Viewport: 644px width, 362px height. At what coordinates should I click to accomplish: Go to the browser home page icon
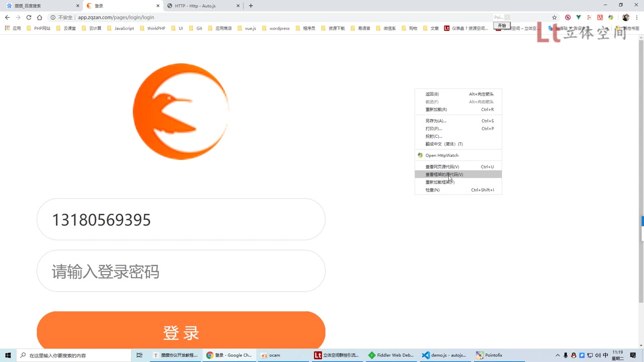point(39,17)
